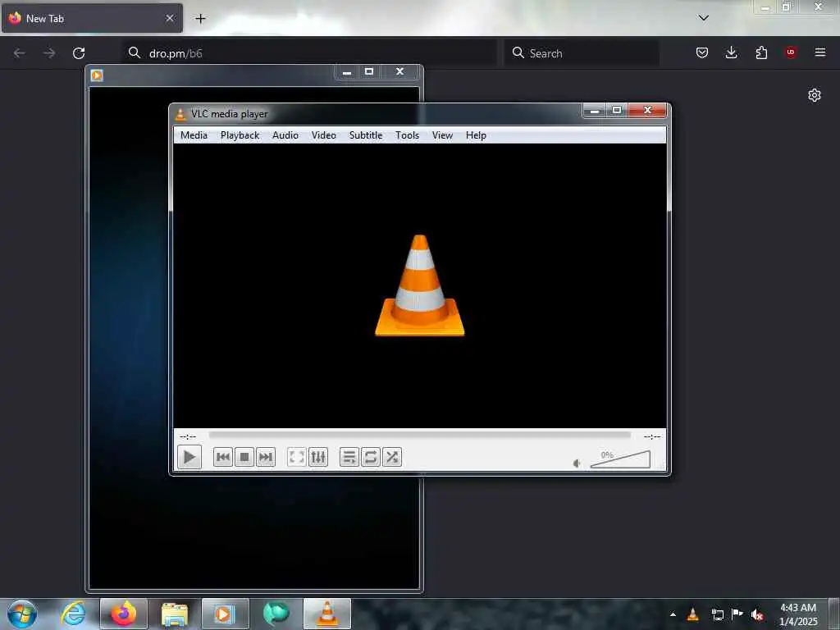Open the Tools menu in VLC
Image resolution: width=840 pixels, height=630 pixels.
(x=407, y=135)
